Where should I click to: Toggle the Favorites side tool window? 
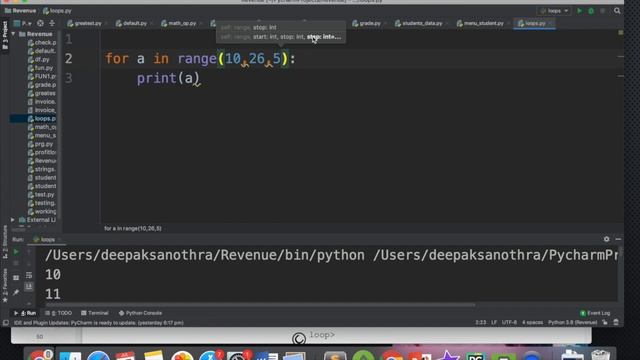tap(5, 285)
